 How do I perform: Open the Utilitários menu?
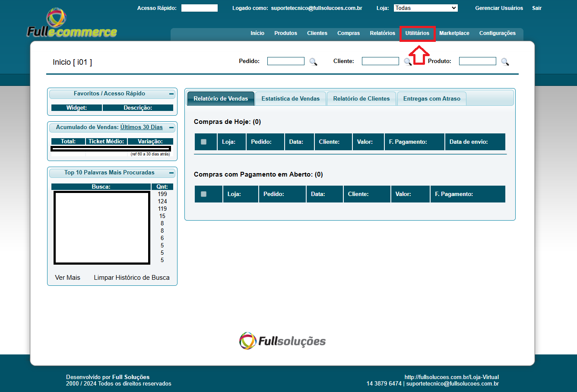[x=417, y=33]
